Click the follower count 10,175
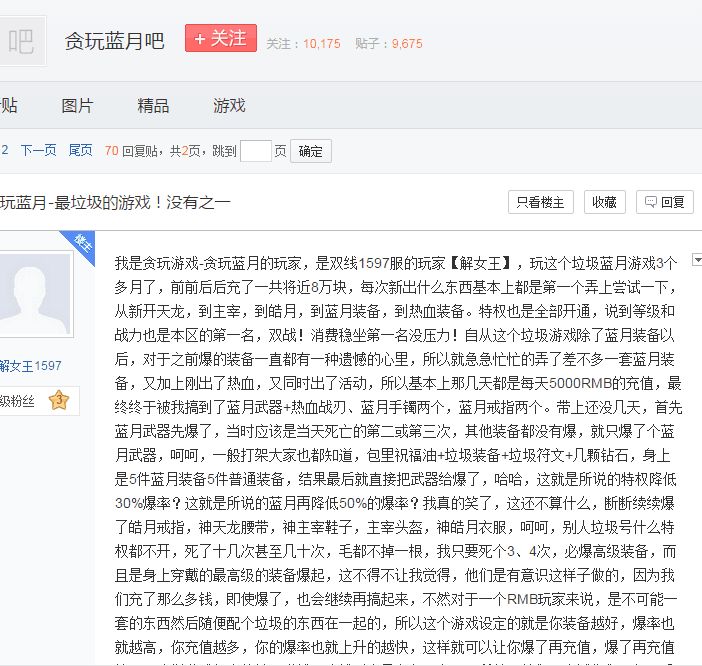Image resolution: width=702 pixels, height=666 pixels. click(x=321, y=43)
